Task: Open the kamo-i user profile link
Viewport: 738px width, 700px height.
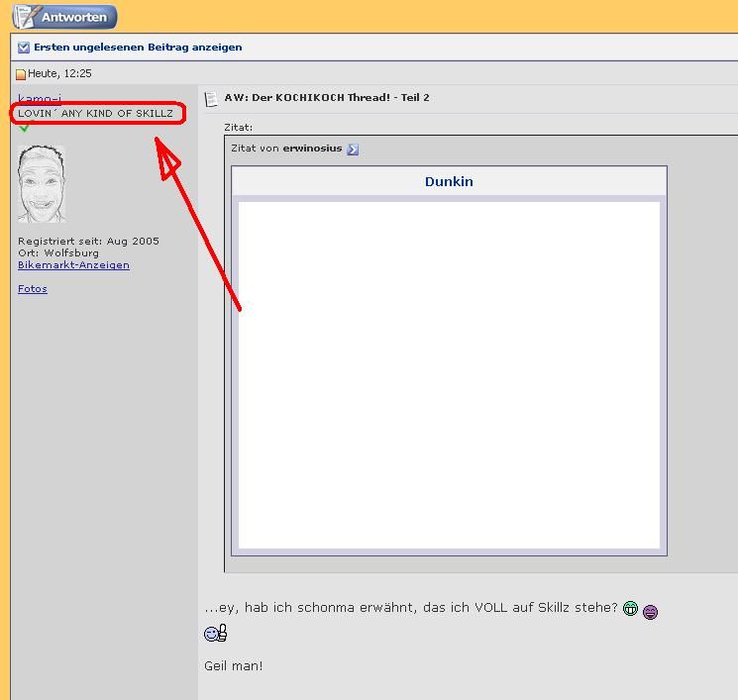Action: tap(39, 98)
